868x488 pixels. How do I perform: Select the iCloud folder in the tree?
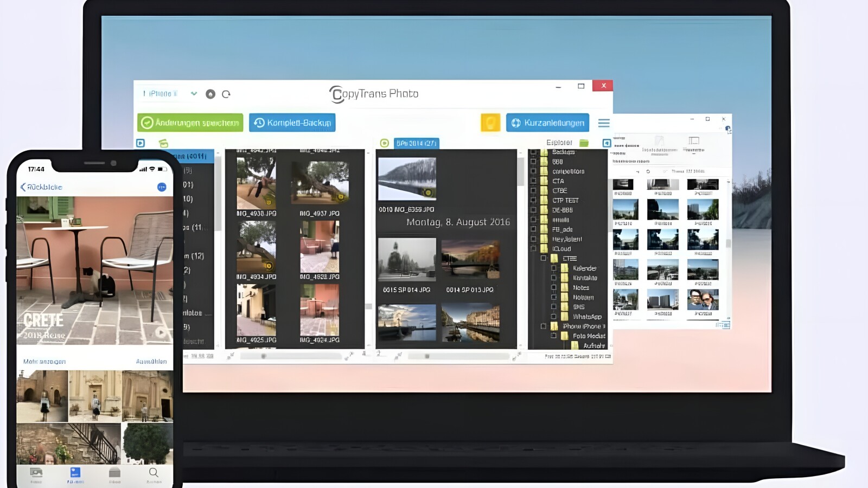561,249
